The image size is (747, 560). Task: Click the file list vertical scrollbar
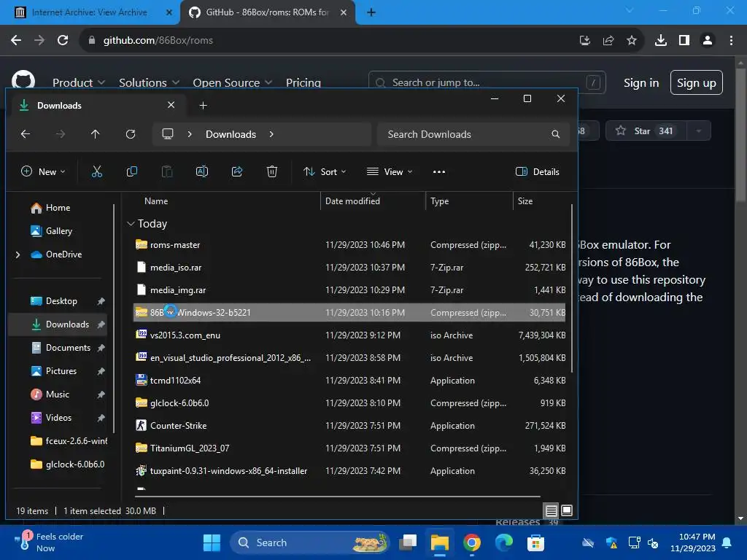pos(572,289)
